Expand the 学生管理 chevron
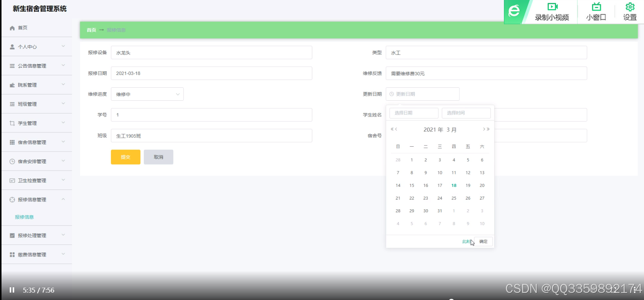Viewport: 644px width, 300px height. pos(63,122)
